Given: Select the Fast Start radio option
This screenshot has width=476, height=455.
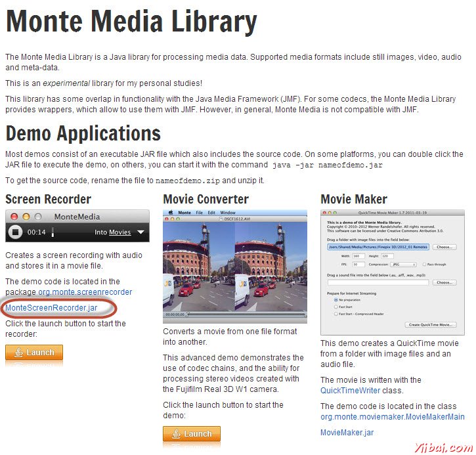Looking at the screenshot, I should coord(336,307).
